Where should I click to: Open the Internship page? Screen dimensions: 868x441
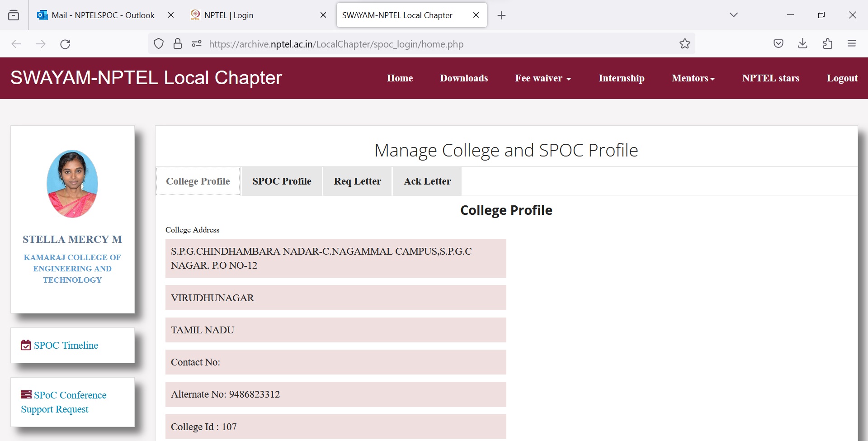click(x=621, y=78)
